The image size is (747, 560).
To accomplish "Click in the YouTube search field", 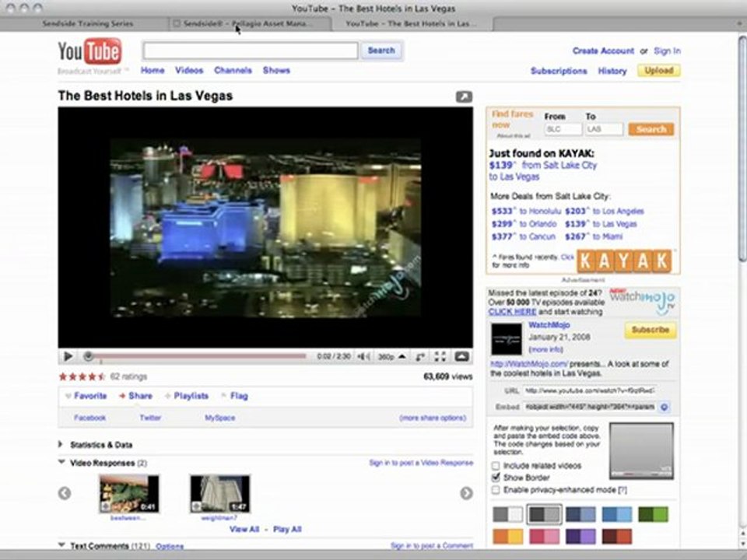I will pos(251,51).
